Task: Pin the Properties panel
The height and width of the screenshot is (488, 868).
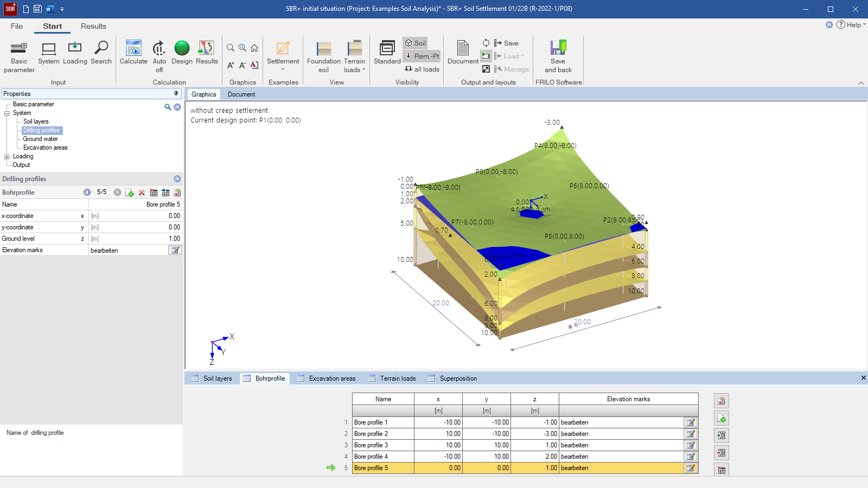Action: pos(176,94)
